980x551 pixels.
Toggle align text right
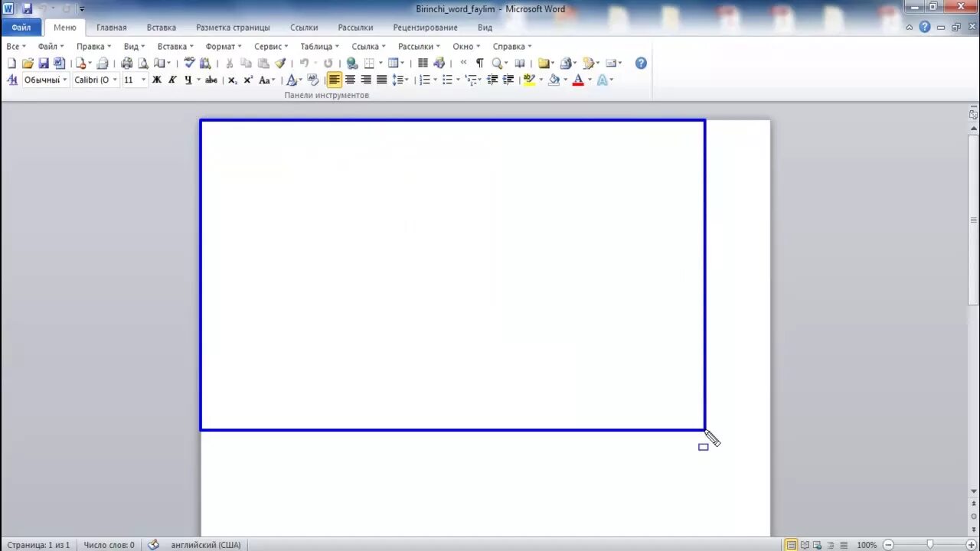pos(366,80)
